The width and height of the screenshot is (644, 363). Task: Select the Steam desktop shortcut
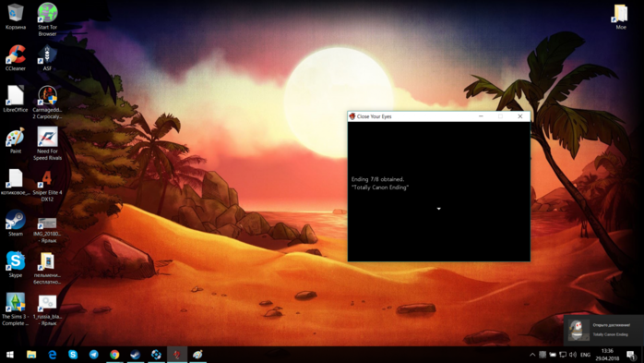click(16, 224)
